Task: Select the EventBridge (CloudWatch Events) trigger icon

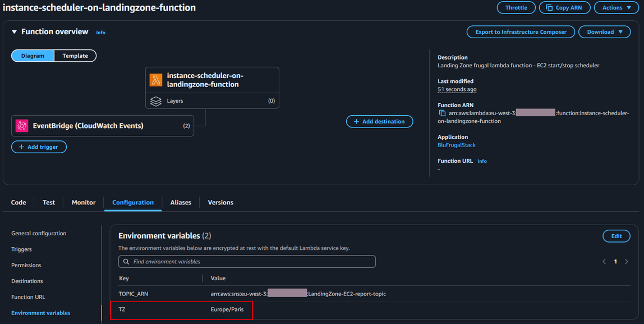Action: pos(21,126)
